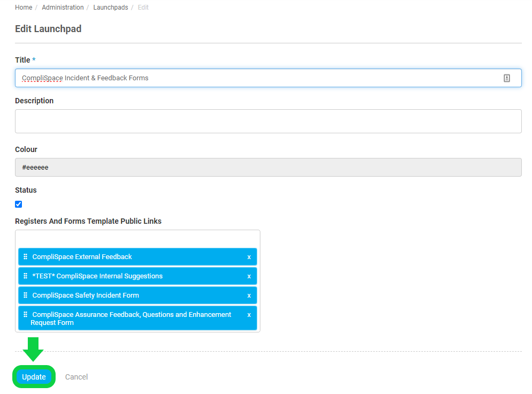
Task: Remove CompliSpace External Feedback link
Action: [249, 257]
